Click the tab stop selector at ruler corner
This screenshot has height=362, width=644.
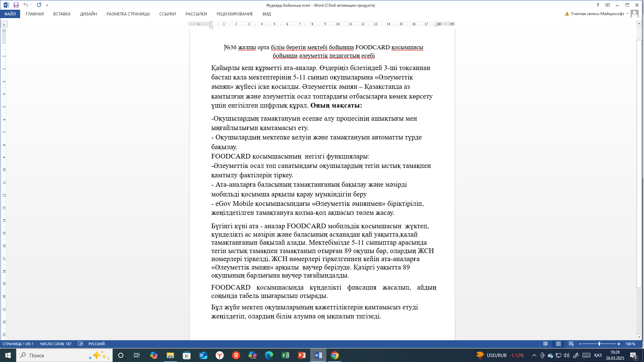(x=4, y=24)
